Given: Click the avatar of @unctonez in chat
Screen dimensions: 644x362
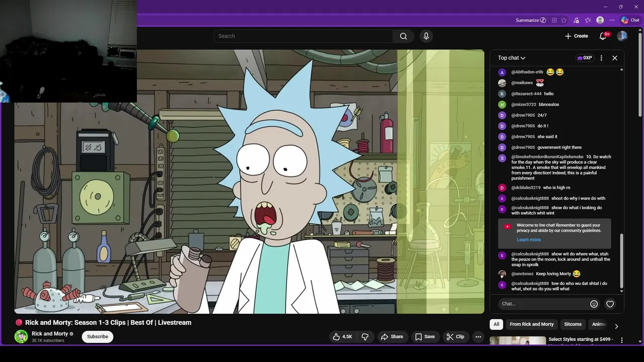Looking at the screenshot, I should pos(502,274).
